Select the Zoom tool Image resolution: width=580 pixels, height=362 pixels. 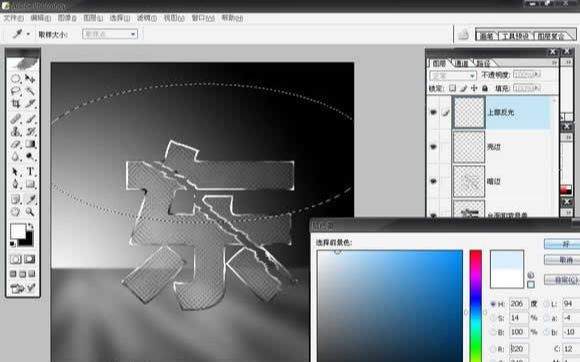tap(30, 212)
